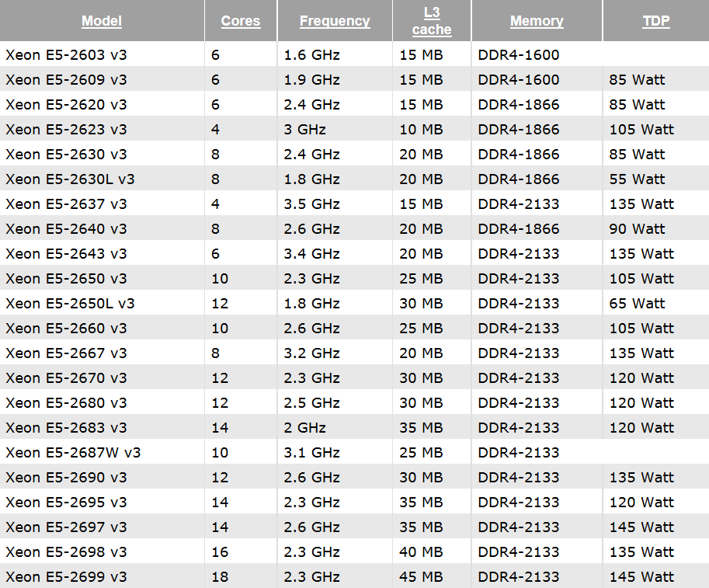Select the Xeon E5-2623 v3 row name
This screenshot has height=588, width=709.
(x=66, y=130)
